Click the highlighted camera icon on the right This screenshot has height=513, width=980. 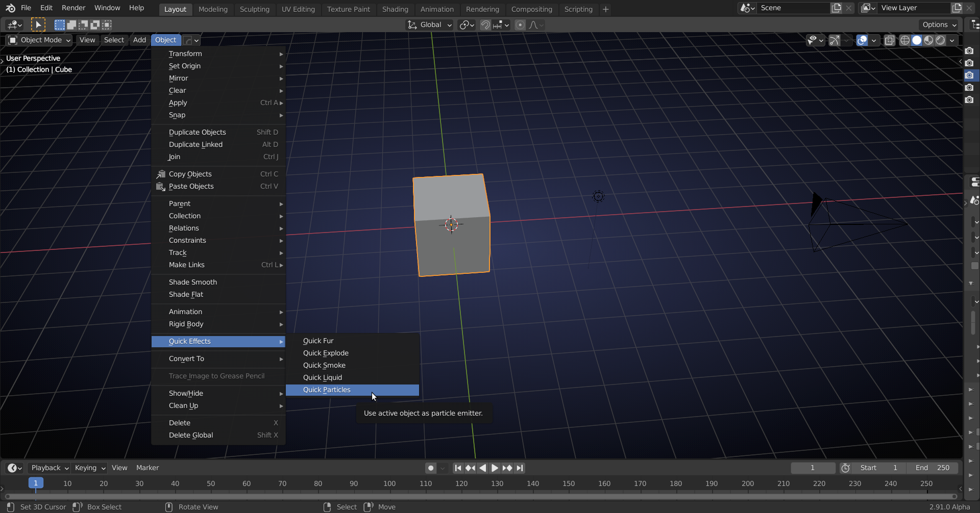970,75
